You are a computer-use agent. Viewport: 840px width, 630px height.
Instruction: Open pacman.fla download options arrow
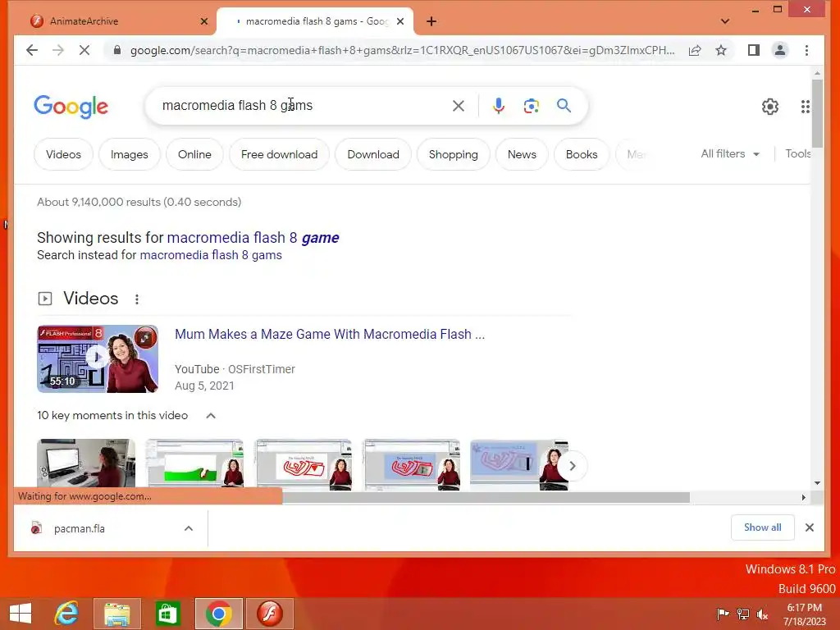click(x=189, y=528)
